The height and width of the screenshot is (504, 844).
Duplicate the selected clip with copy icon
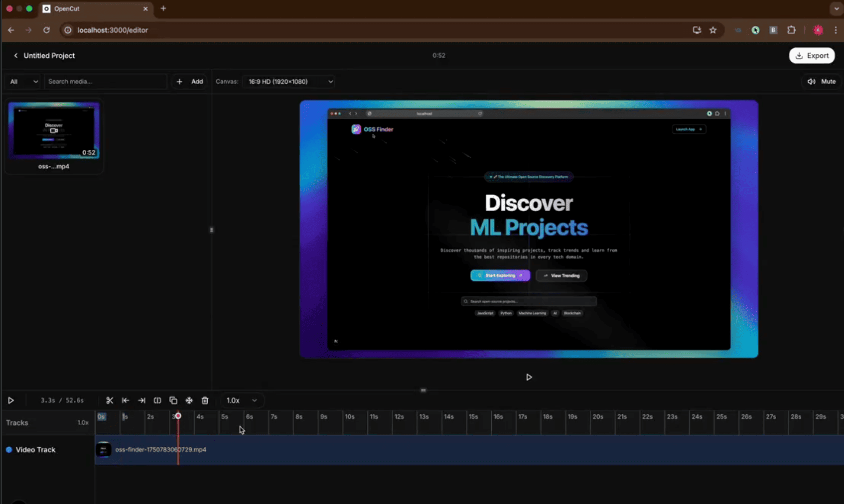click(173, 400)
